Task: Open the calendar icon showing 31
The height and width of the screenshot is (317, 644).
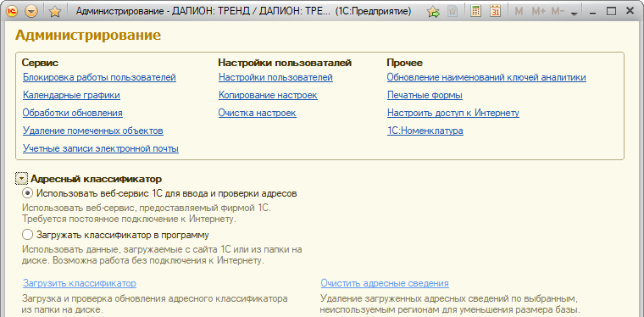Action: pyautogui.click(x=496, y=12)
